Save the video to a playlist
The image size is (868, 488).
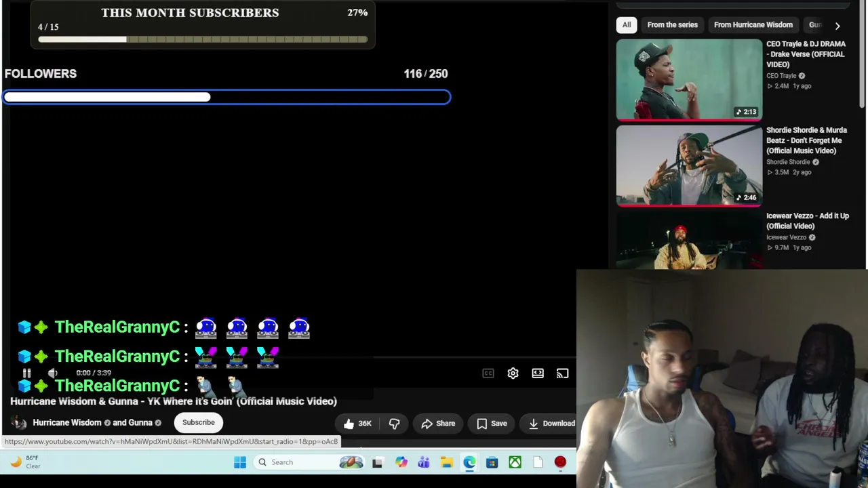tap(492, 424)
